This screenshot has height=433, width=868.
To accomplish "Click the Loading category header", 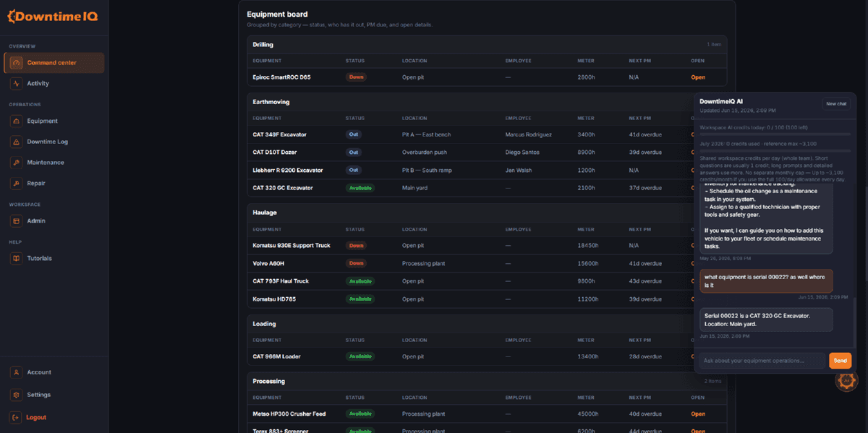I will pyautogui.click(x=264, y=324).
